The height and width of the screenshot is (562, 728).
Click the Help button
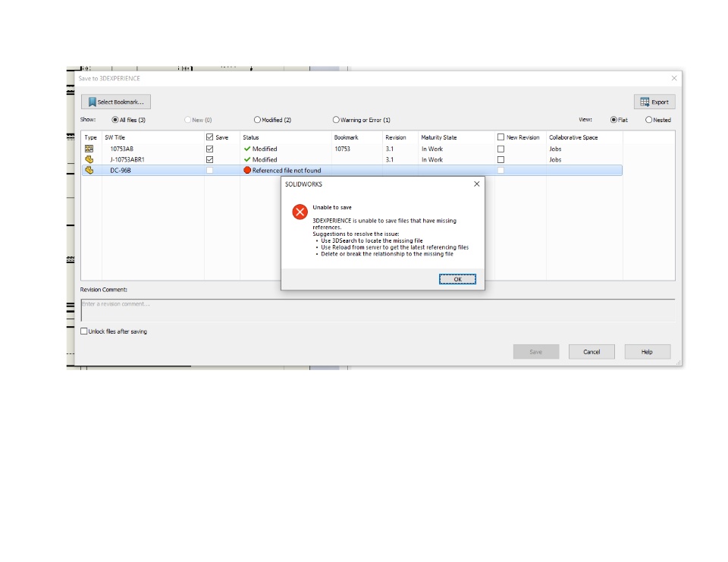647,352
